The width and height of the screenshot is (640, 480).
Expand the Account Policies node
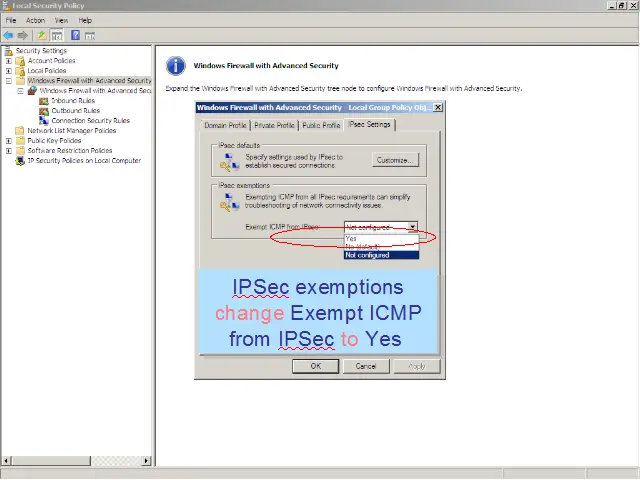(9, 61)
